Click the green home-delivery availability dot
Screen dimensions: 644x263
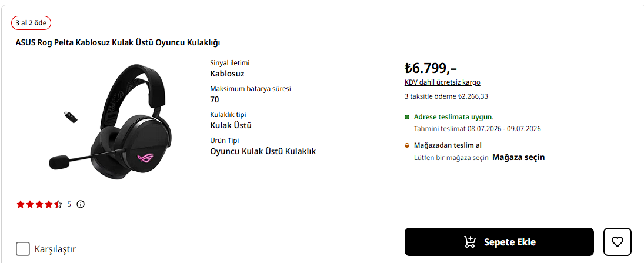(x=407, y=117)
